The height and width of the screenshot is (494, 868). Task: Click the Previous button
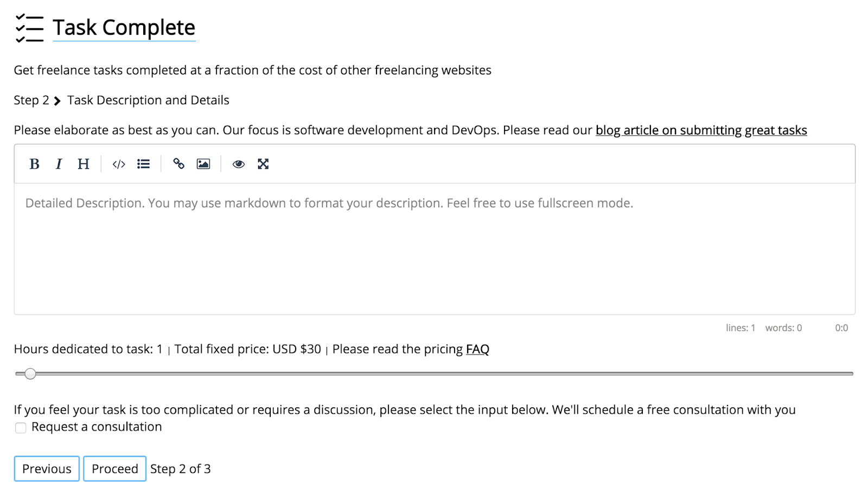(47, 468)
